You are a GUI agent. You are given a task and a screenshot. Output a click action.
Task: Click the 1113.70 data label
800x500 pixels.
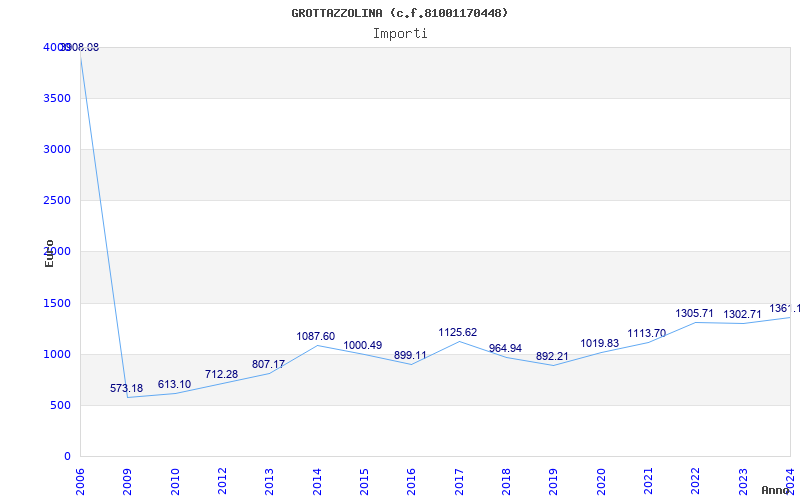click(647, 333)
